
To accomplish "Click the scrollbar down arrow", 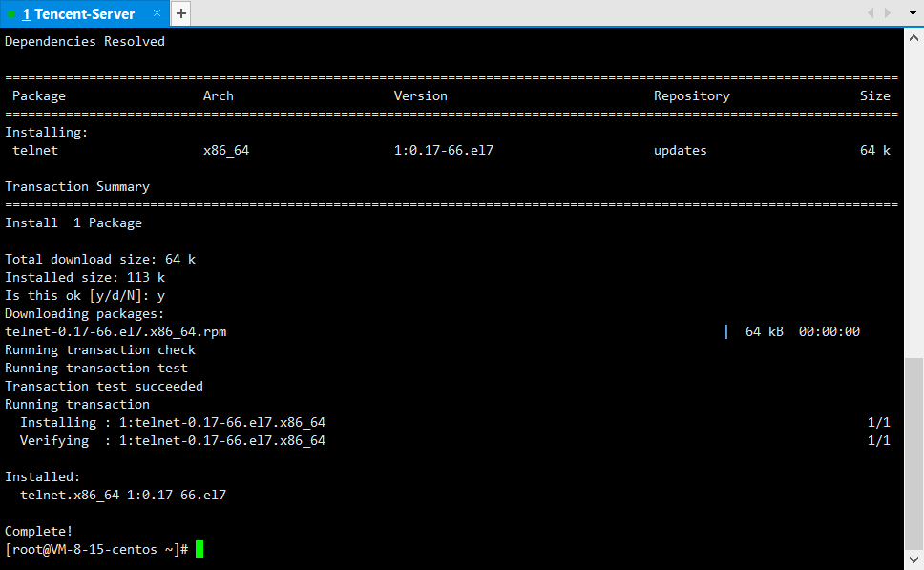I will tap(913, 561).
